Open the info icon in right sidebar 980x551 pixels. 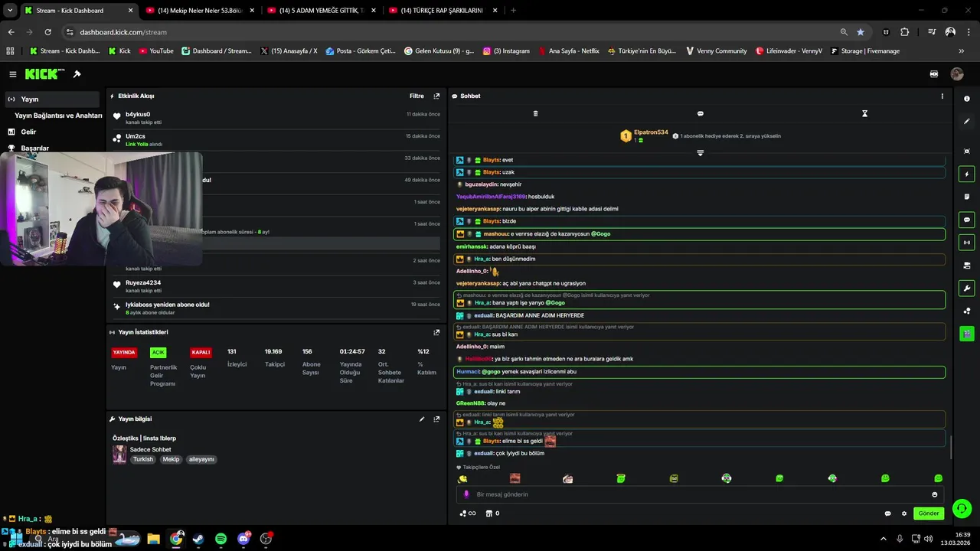coord(967,99)
